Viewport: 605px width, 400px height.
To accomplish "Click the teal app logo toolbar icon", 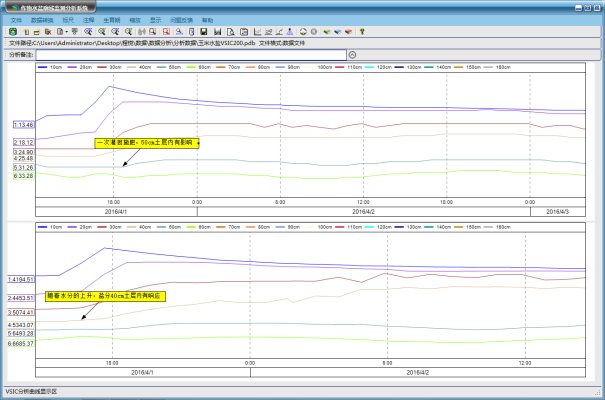I will coord(13,32).
